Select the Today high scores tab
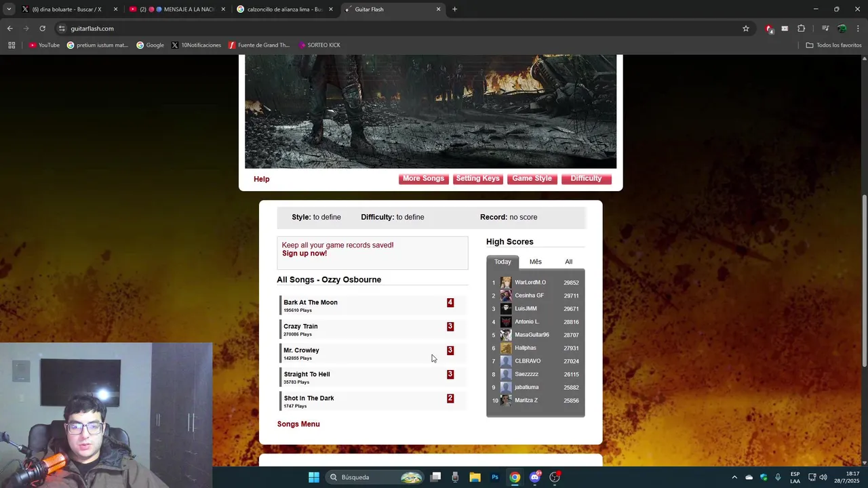 click(x=502, y=262)
